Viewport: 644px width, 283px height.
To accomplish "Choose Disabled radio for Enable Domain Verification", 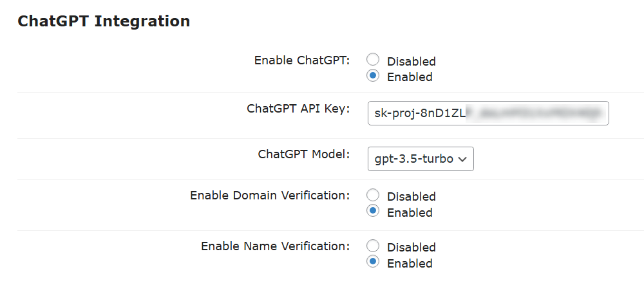I will click(x=373, y=195).
